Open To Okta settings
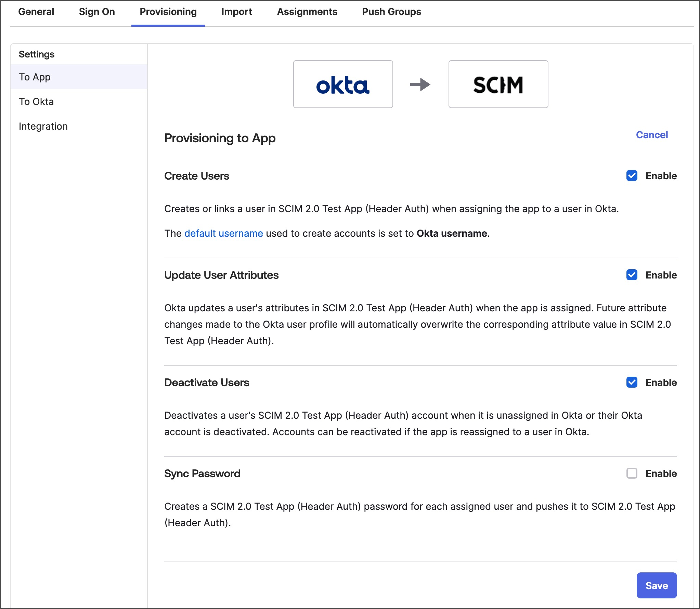This screenshot has height=609, width=700. (36, 102)
